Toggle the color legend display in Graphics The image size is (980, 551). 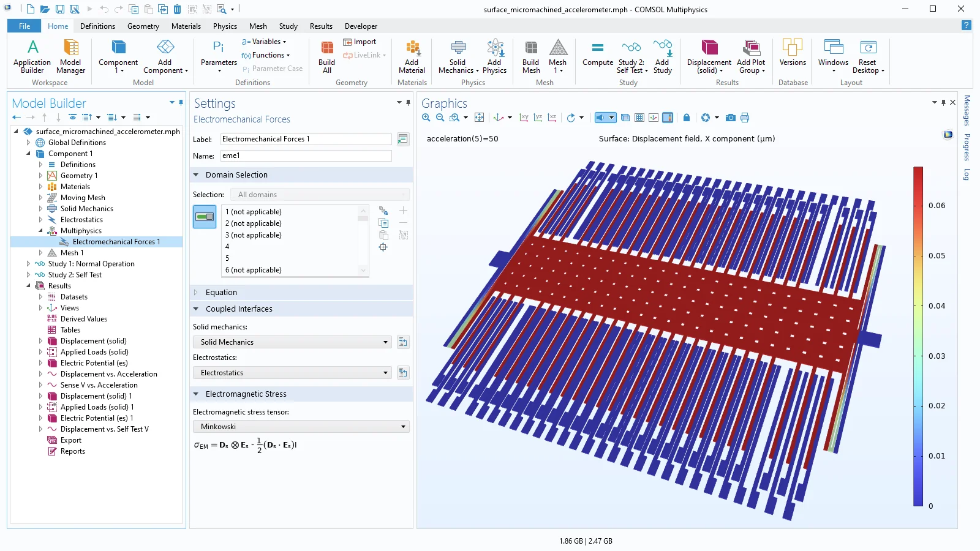point(668,118)
